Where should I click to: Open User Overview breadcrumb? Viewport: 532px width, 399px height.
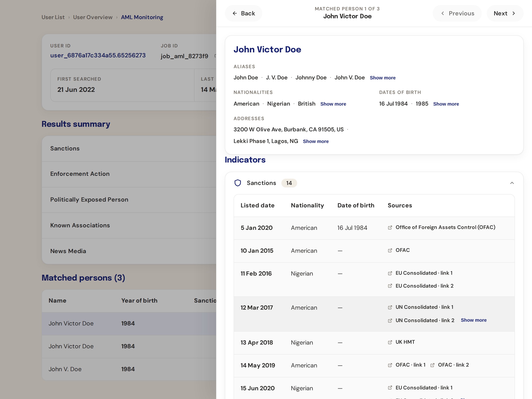pyautogui.click(x=93, y=17)
